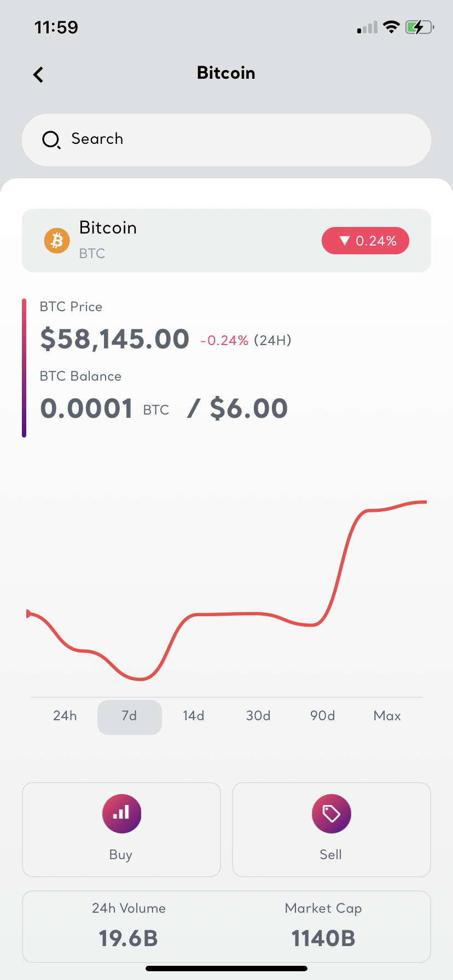
Task: Tap the cellular signal bars icon
Action: 367,27
